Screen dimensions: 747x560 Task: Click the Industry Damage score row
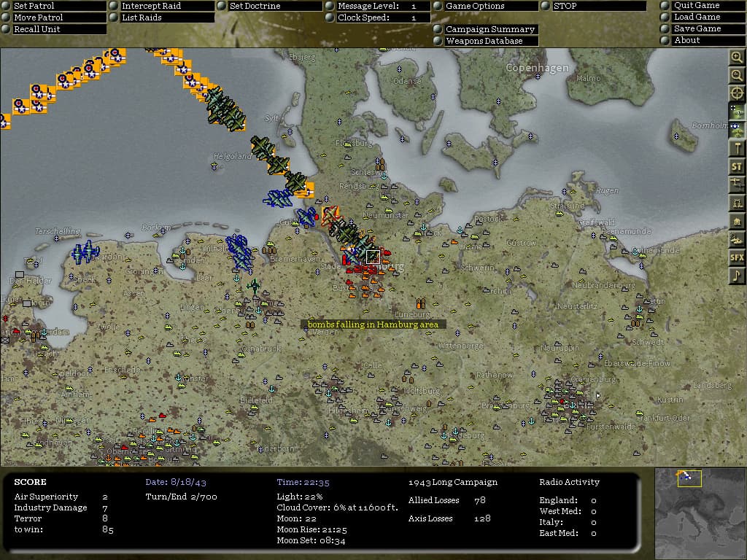[61, 507]
